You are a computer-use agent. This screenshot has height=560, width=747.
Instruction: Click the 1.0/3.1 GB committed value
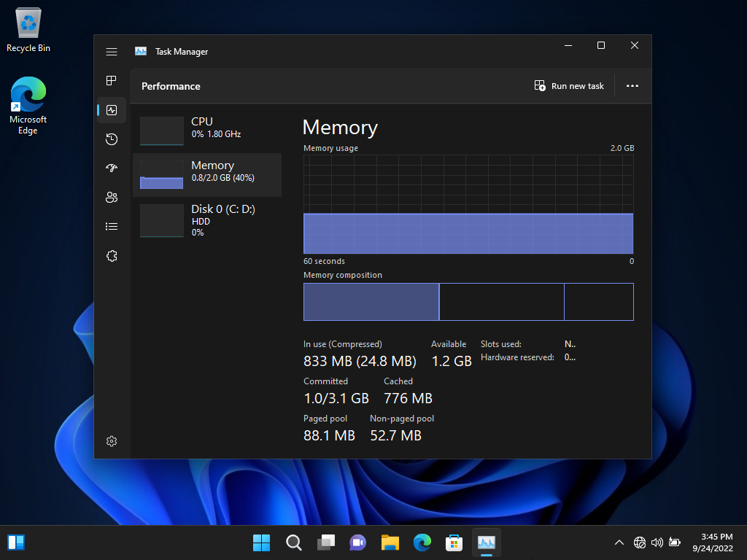pos(336,398)
